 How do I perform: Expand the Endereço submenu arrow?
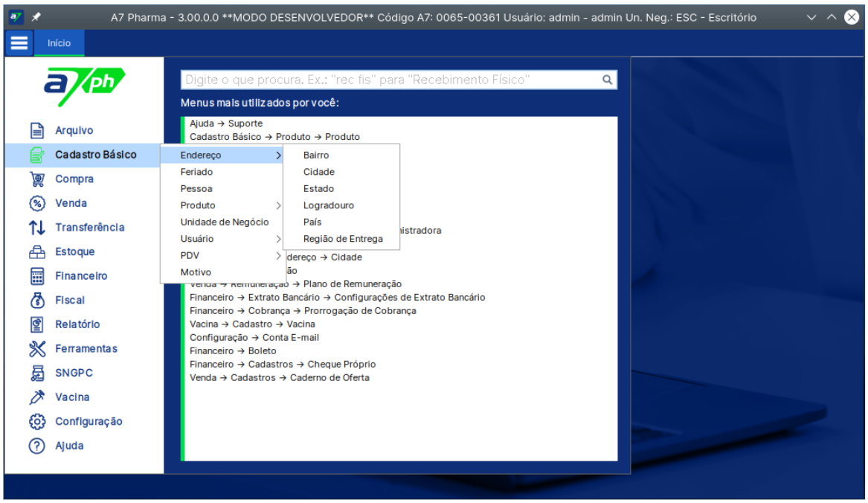click(x=278, y=156)
